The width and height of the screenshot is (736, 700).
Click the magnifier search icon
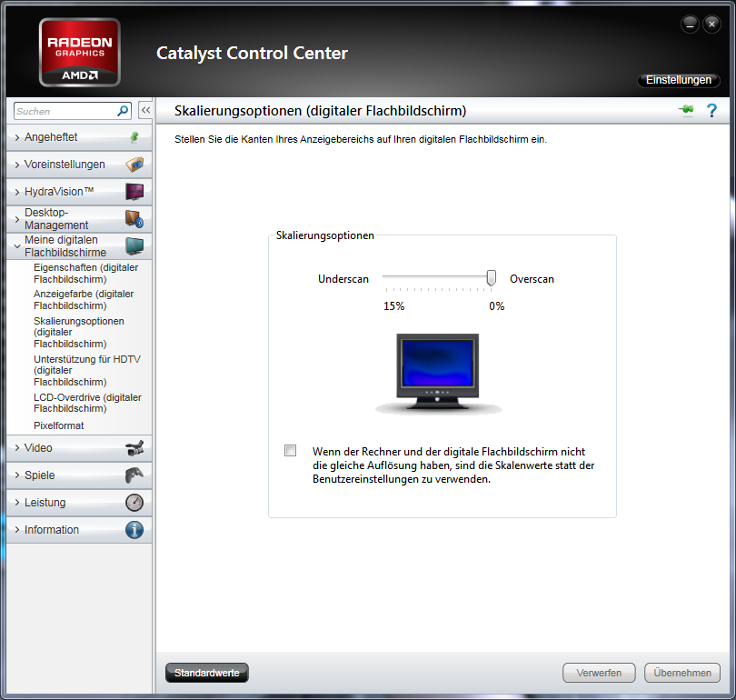tap(123, 111)
